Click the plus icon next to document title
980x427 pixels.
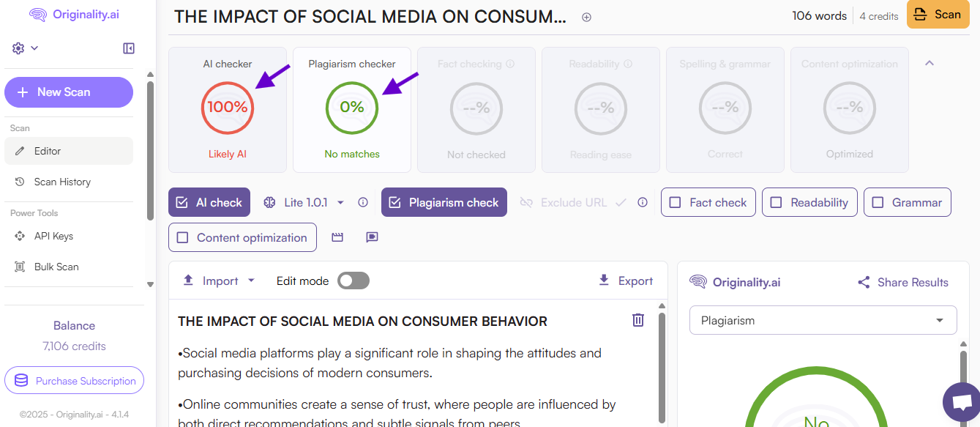(x=586, y=18)
